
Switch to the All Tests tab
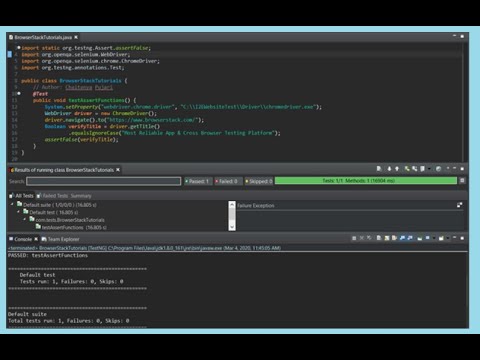(22, 196)
